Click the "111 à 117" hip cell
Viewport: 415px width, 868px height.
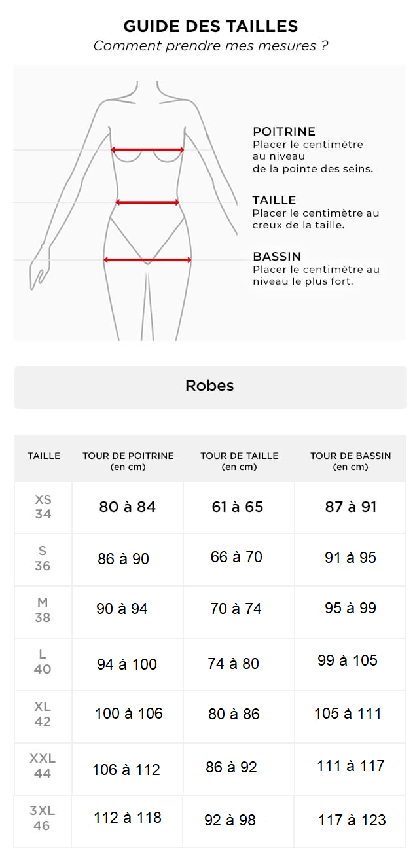(x=351, y=766)
